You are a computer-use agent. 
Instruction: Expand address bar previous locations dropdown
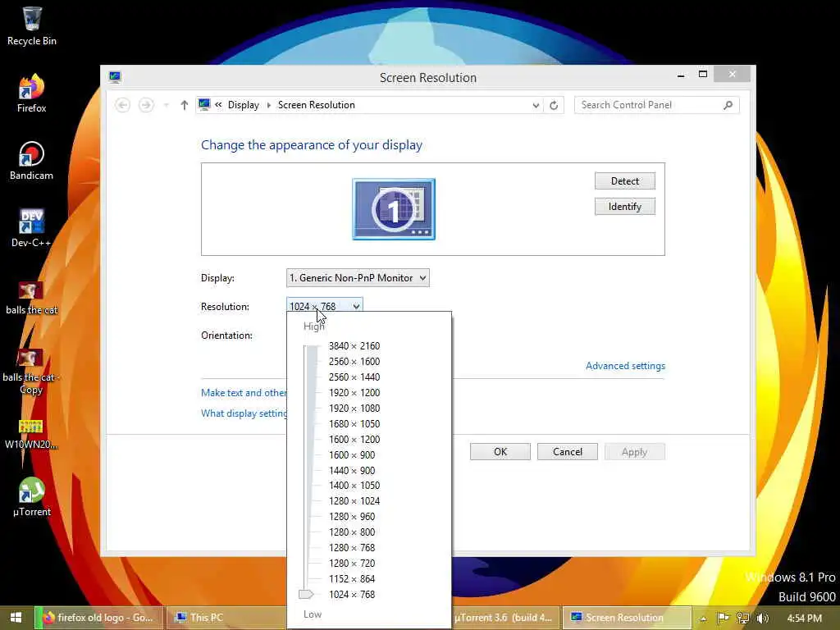point(536,105)
